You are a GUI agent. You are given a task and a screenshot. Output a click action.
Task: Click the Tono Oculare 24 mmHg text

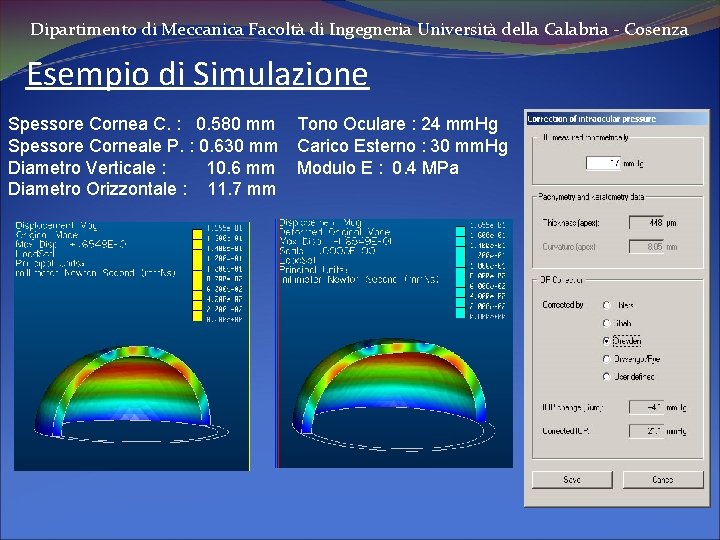tap(398, 124)
